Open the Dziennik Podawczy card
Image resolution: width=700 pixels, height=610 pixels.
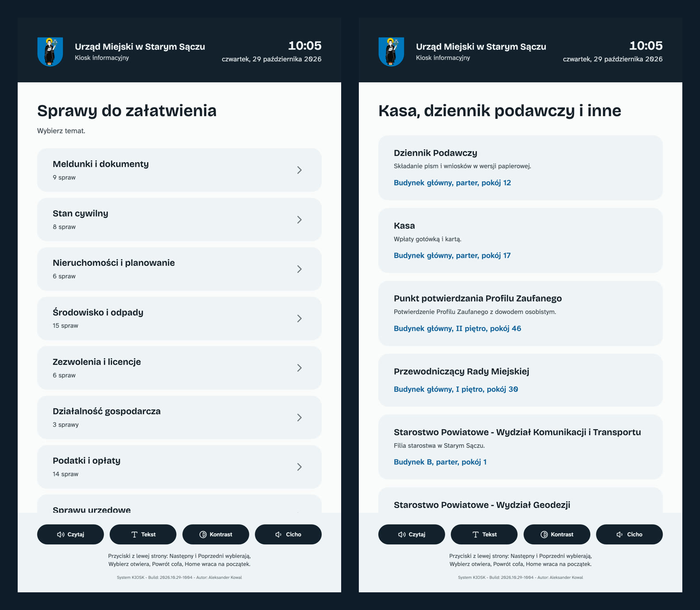521,168
